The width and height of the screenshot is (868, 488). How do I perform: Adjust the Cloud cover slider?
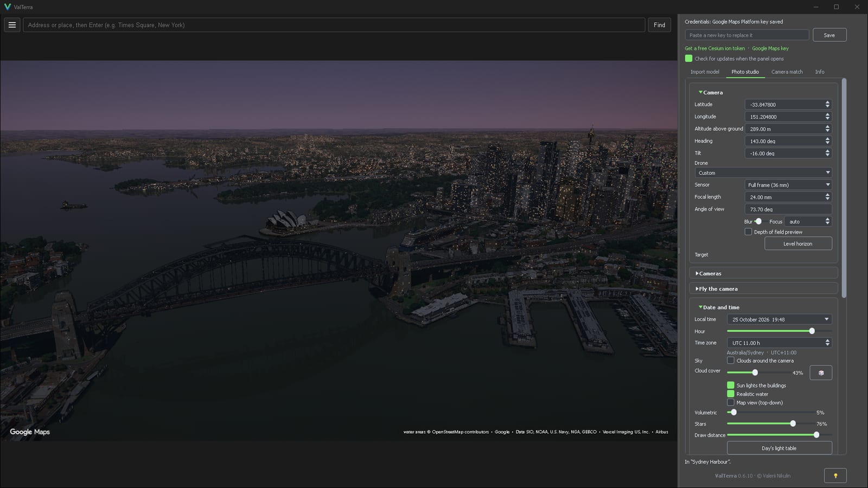click(757, 373)
